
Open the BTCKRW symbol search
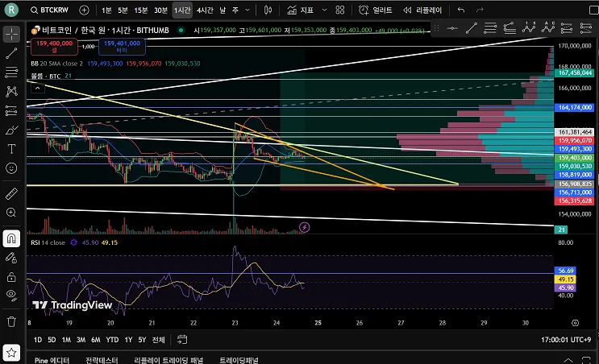tap(50, 10)
